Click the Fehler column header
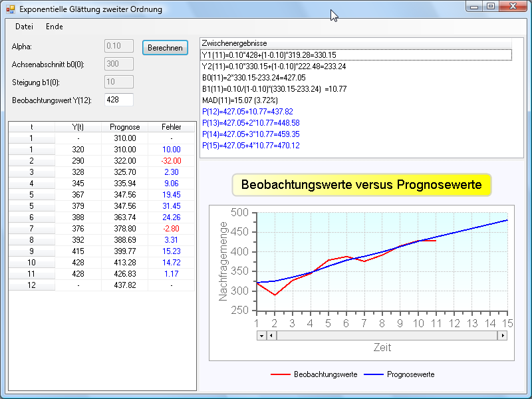 (x=171, y=127)
